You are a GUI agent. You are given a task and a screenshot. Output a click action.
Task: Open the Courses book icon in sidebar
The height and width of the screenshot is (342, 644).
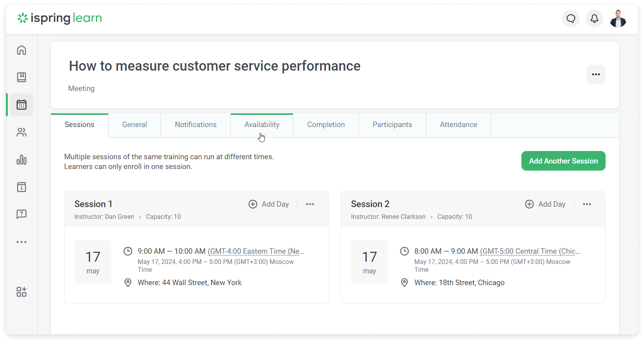[22, 77]
